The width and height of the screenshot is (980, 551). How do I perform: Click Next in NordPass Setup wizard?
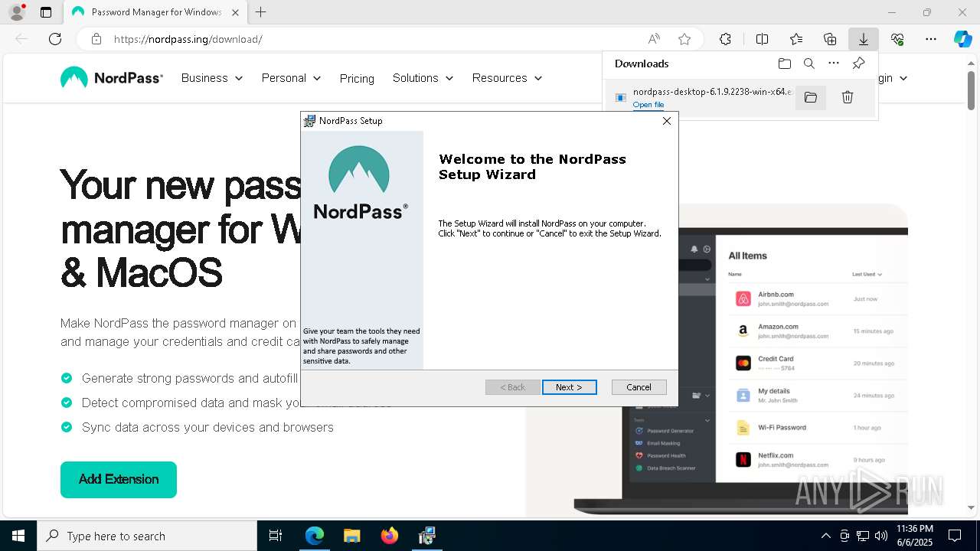click(569, 387)
